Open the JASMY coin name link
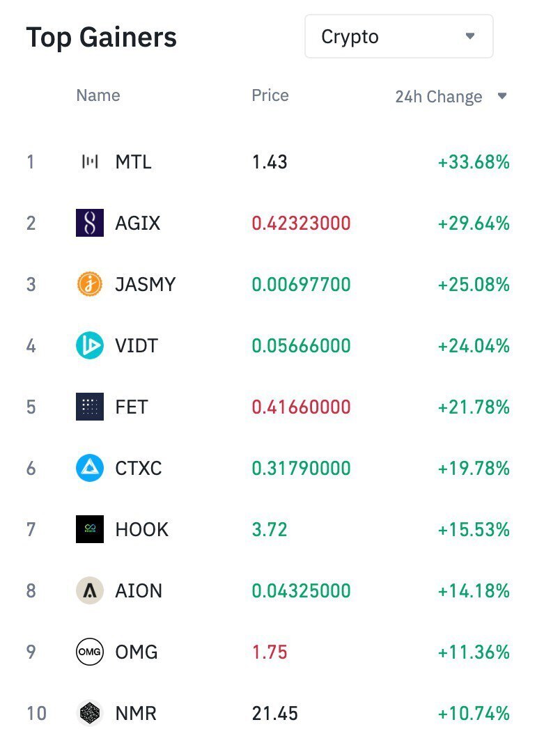 tap(145, 285)
